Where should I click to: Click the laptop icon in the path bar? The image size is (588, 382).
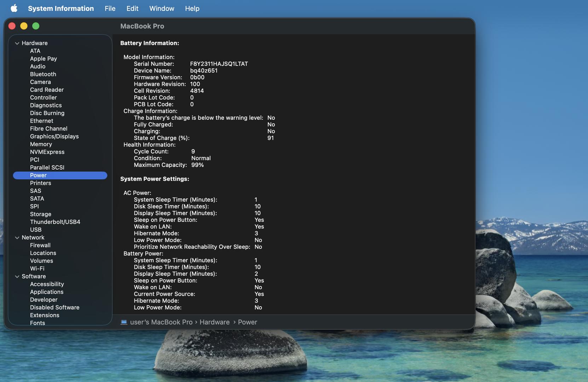click(x=124, y=322)
